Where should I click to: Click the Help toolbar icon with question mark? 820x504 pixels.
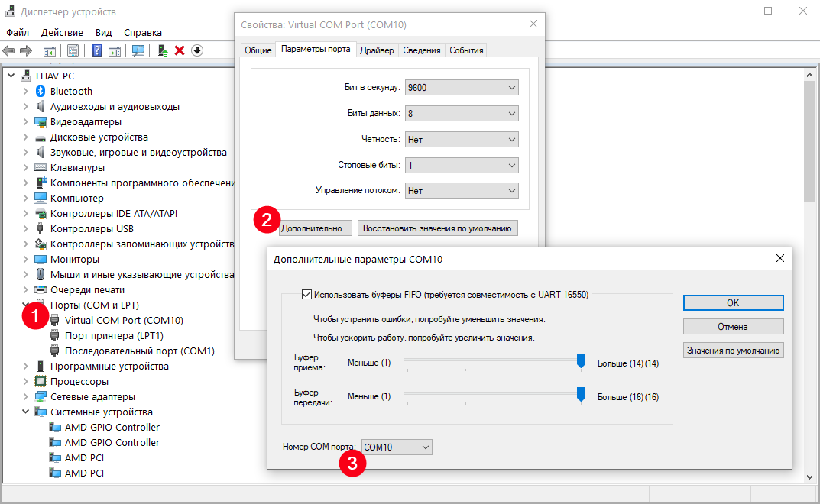click(x=97, y=50)
